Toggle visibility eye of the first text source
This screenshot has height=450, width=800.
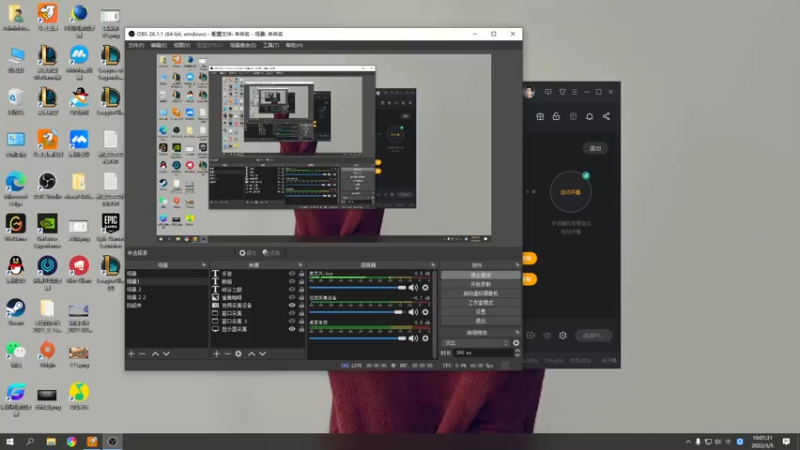[x=292, y=273]
